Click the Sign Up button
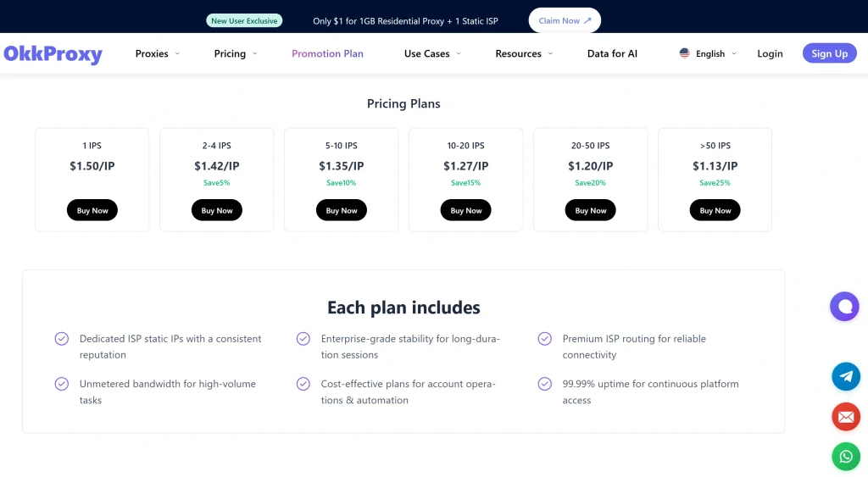 [829, 53]
